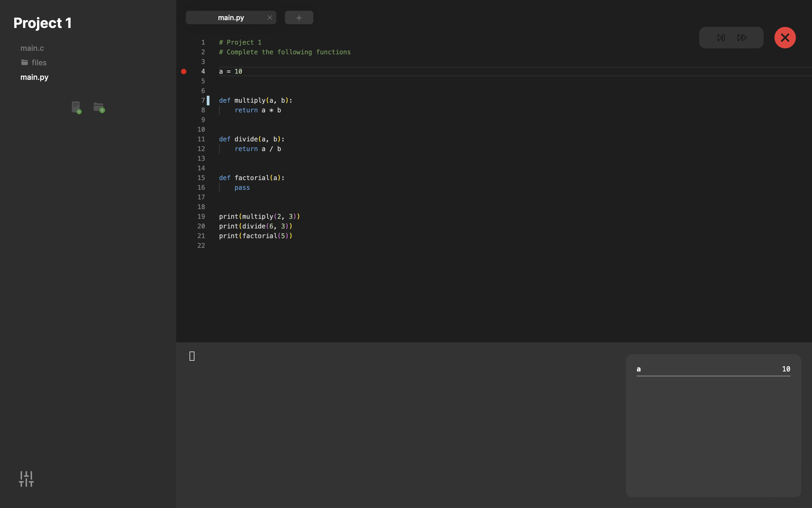Click the 'a = 10' code line
The height and width of the screenshot is (508, 812).
point(230,71)
